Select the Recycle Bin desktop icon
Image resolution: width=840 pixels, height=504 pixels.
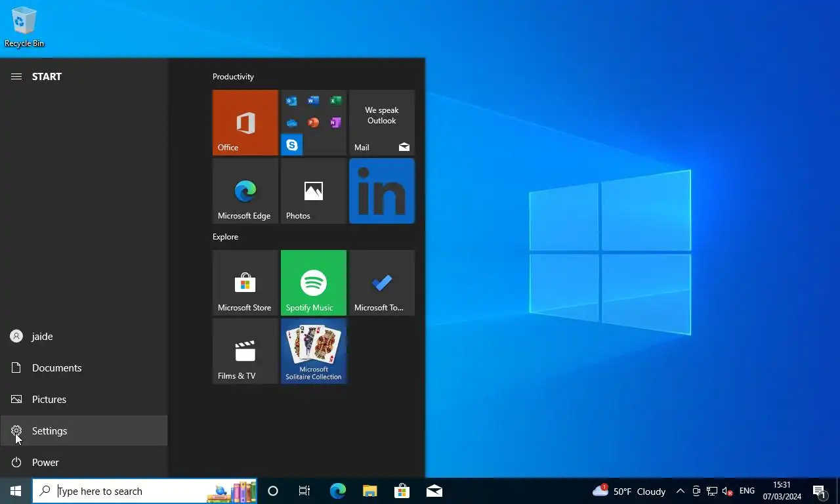pyautogui.click(x=24, y=27)
